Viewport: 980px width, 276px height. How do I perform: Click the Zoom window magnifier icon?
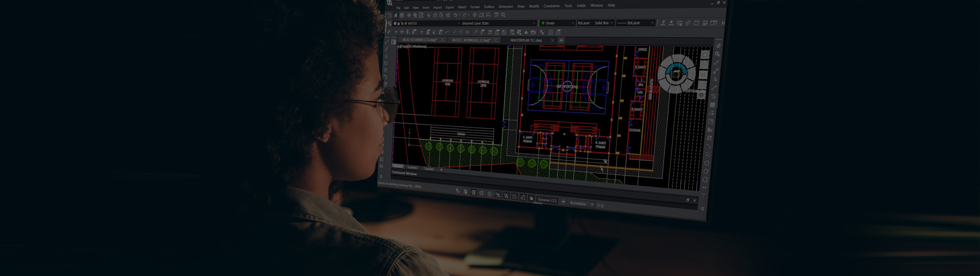(481, 15)
